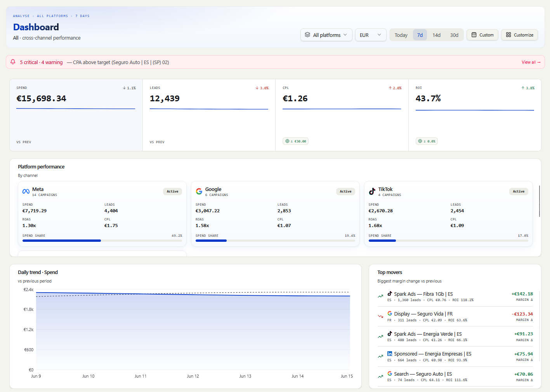Open the EUR currency dropdown
The image size is (550, 392).
click(x=371, y=35)
